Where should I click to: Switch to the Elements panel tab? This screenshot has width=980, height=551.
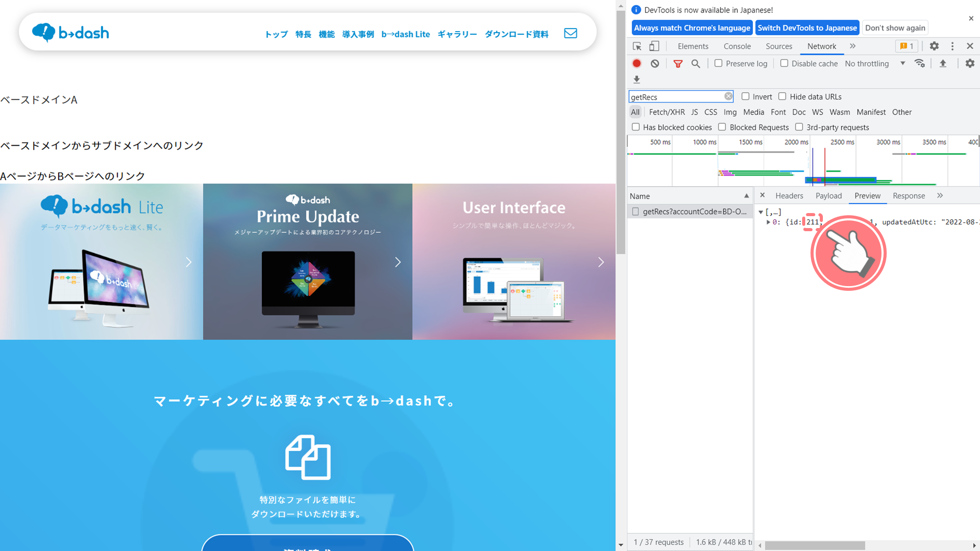(693, 46)
